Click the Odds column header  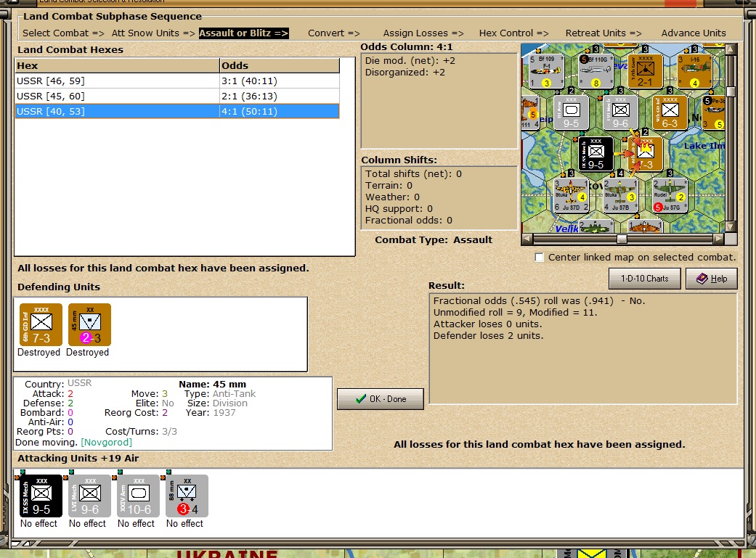point(280,65)
